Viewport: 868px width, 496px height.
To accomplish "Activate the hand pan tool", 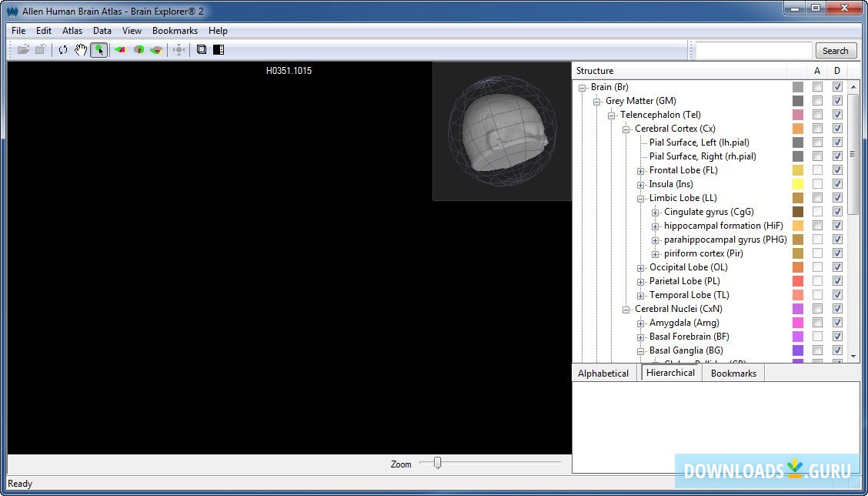I will (81, 50).
